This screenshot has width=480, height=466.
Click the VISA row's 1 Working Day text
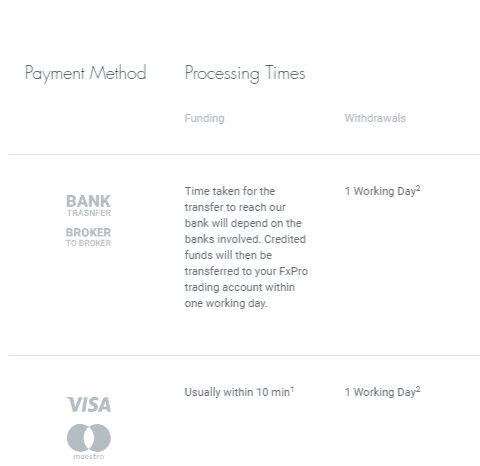click(x=380, y=392)
